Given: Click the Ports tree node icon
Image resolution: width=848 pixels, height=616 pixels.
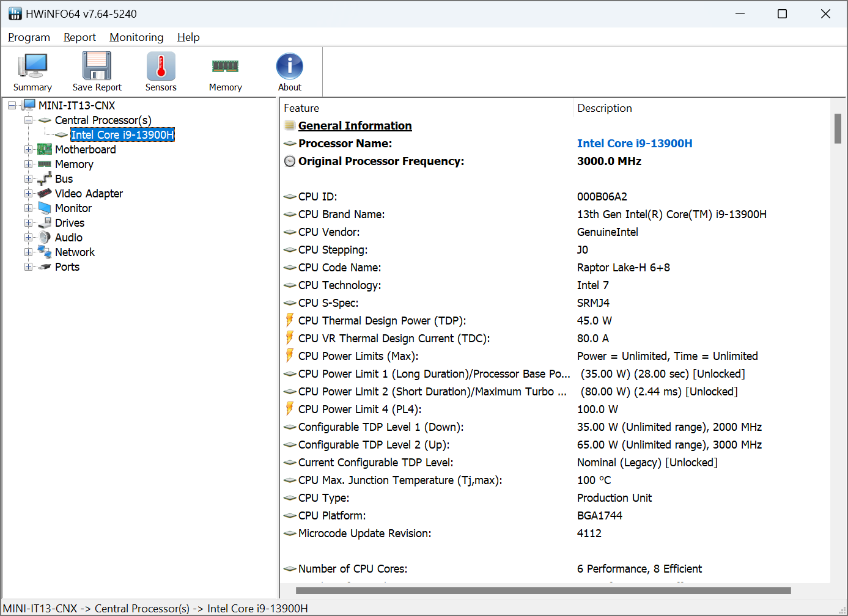Looking at the screenshot, I should pyautogui.click(x=45, y=266).
